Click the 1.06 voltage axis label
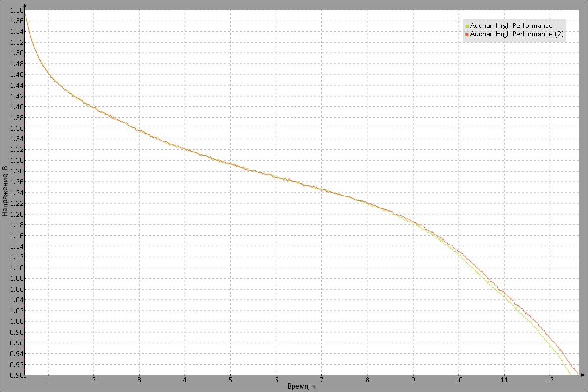The height and width of the screenshot is (392, 588). point(16,289)
